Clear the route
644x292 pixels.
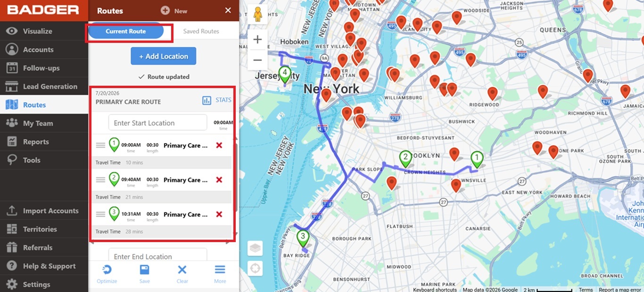point(182,275)
